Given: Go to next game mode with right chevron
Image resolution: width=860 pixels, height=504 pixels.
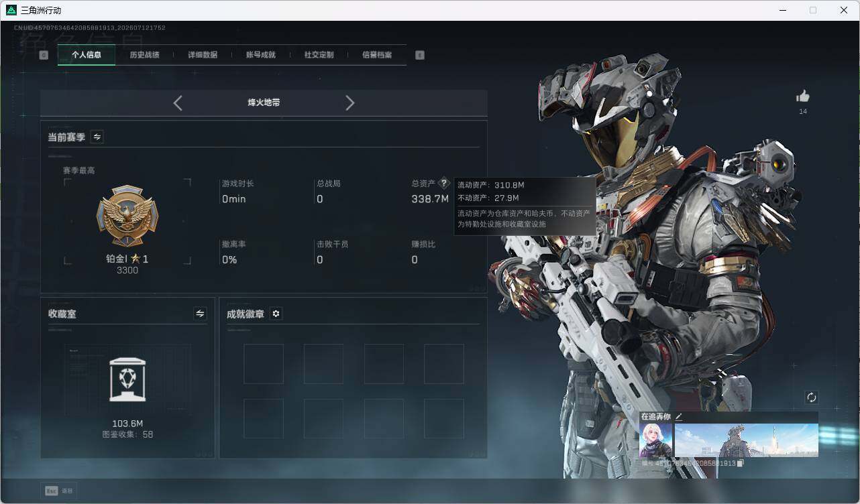Looking at the screenshot, I should point(350,103).
